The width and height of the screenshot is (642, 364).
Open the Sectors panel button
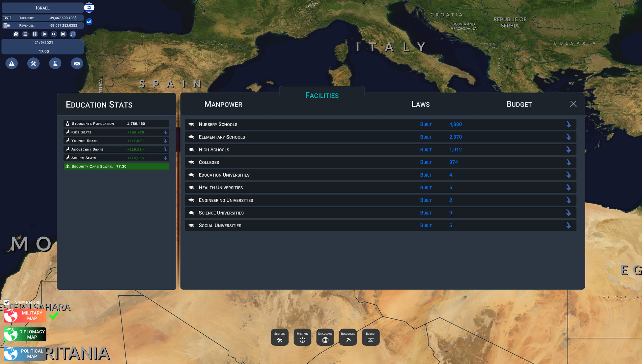pyautogui.click(x=280, y=337)
